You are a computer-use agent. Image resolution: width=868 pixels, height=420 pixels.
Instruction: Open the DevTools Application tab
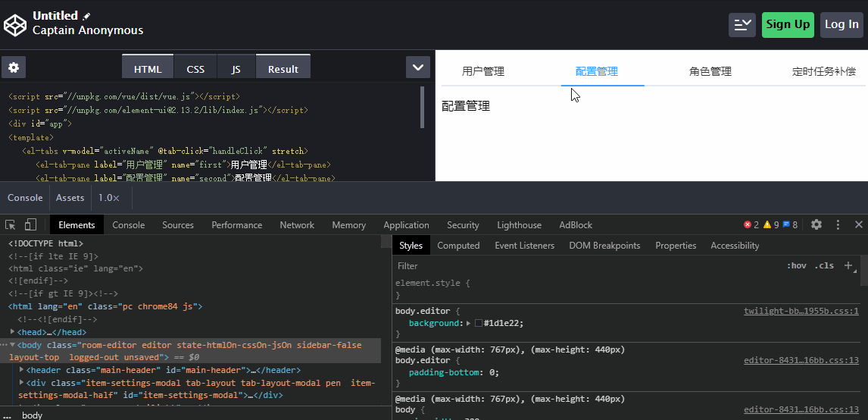point(406,224)
